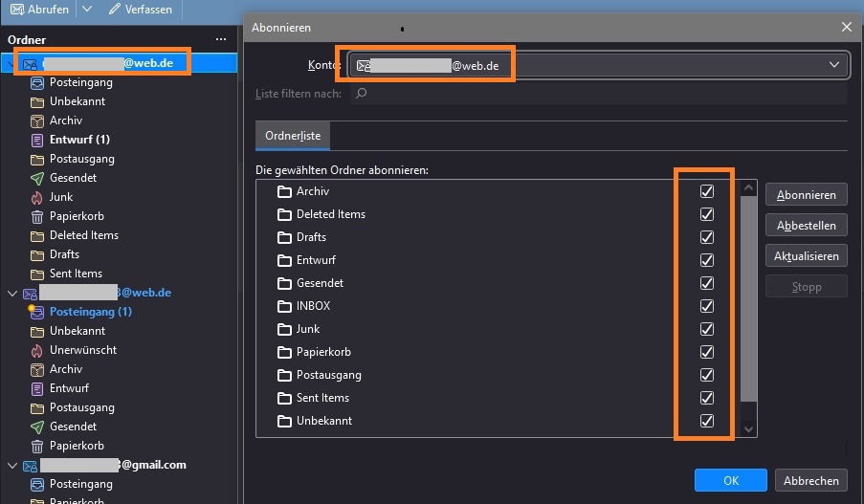864x504 pixels.
Task: Collapse the gmail.com account tree
Action: [x=11, y=466]
